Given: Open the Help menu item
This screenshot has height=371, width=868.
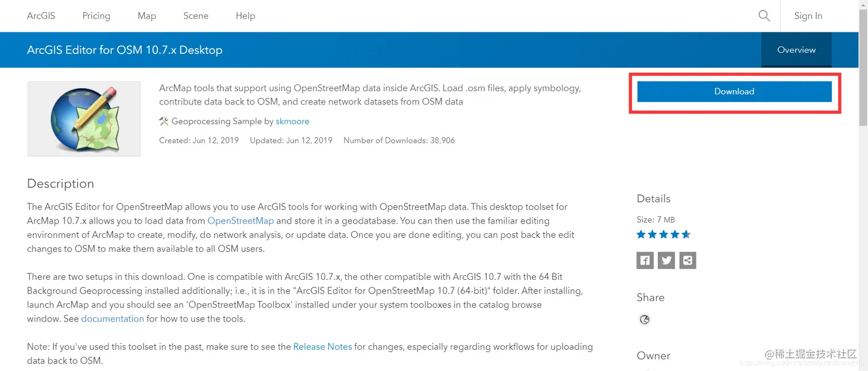Looking at the screenshot, I should pyautogui.click(x=245, y=15).
